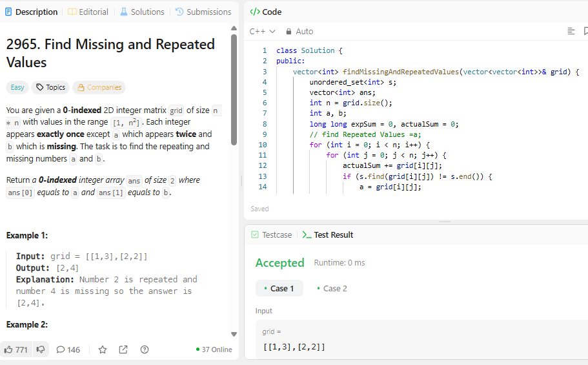Screen dimensions: 588x365
Task: Open the 146 comments
Action: (x=68, y=349)
